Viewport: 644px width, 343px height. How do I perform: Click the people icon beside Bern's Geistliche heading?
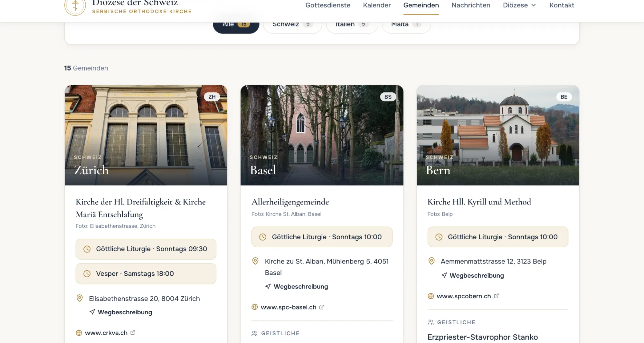point(431,322)
